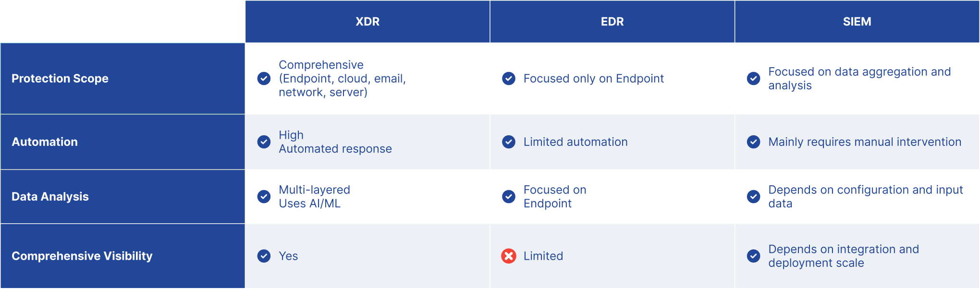Click the check icon beside EDR Data Analysis entry
This screenshot has width=980, height=289.
click(x=509, y=196)
